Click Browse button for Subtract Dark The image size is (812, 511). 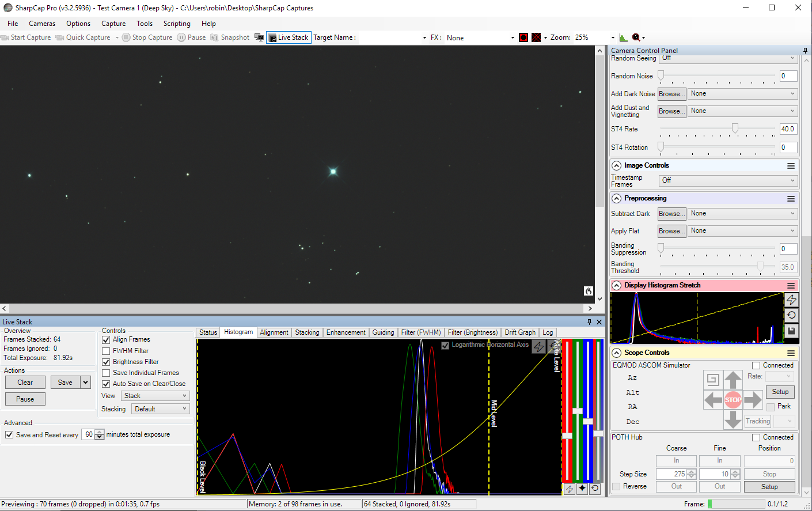tap(672, 214)
